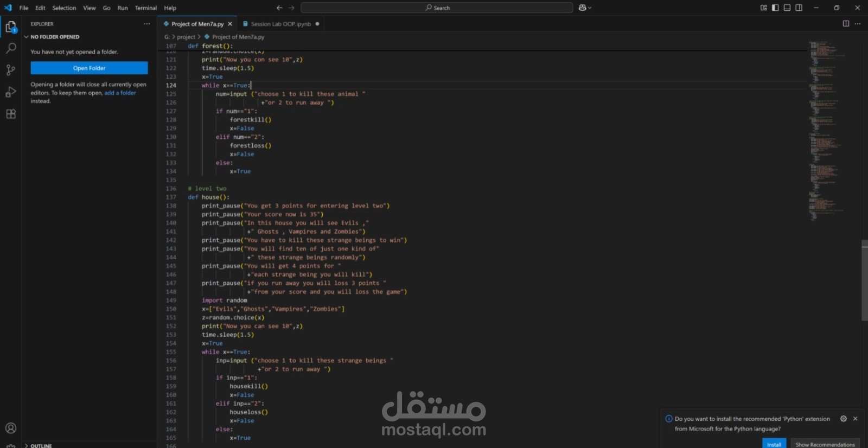The width and height of the screenshot is (868, 448).
Task: Click unsaved dot on Session Lab OOP.ipynb tab
Action: click(317, 24)
